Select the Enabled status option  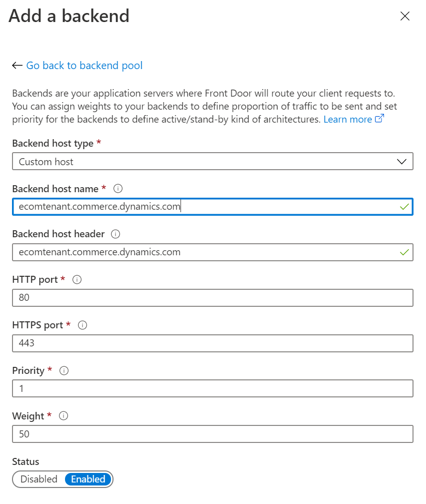(x=88, y=479)
